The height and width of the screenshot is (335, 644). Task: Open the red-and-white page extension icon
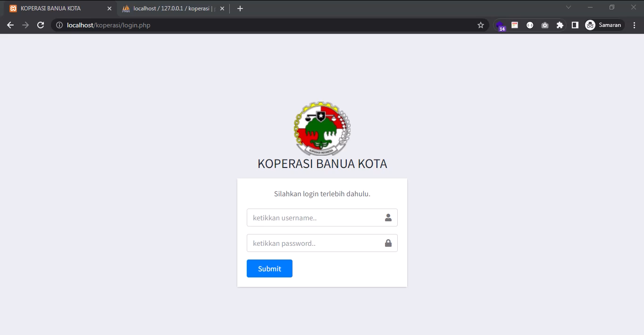coord(515,25)
